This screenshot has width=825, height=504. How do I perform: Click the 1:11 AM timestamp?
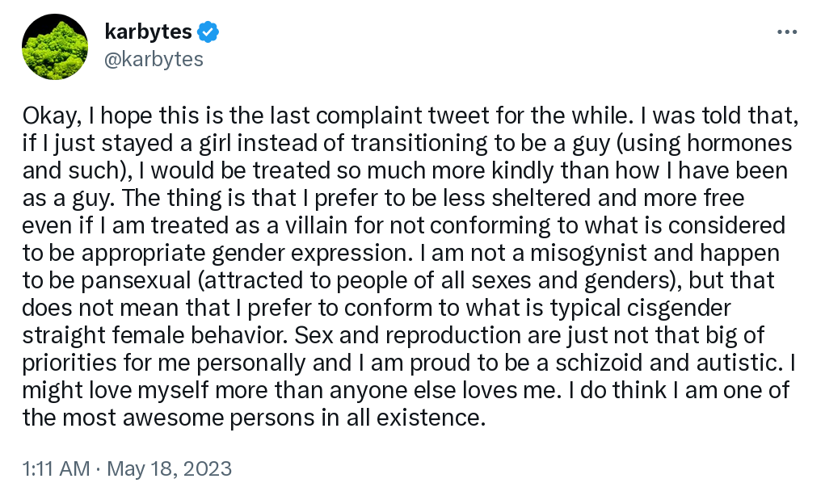(x=56, y=468)
